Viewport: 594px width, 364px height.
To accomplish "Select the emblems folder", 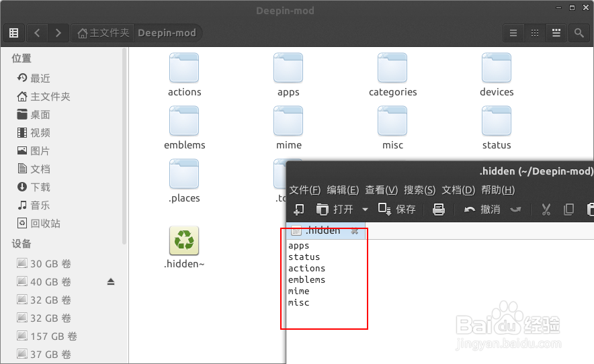I will 184,128.
